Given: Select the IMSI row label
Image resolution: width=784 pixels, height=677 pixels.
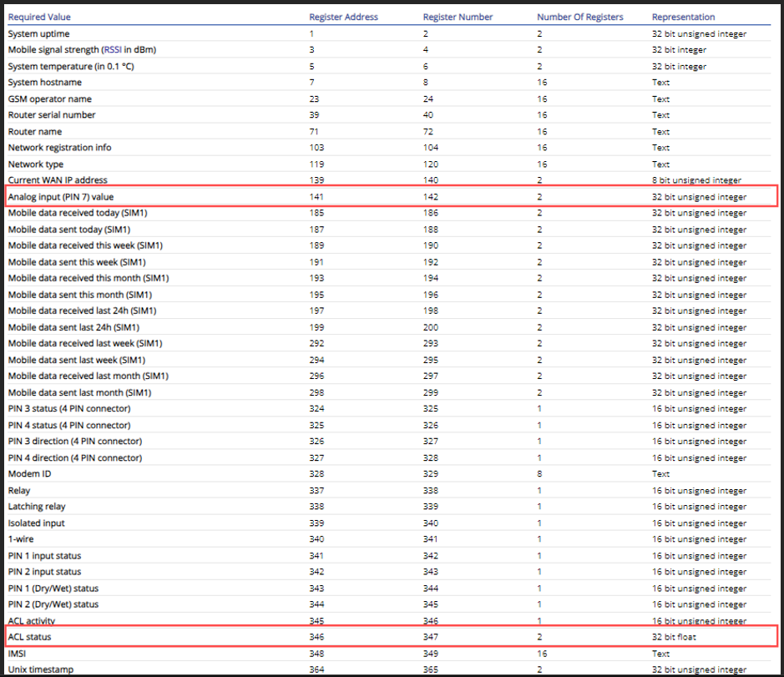Looking at the screenshot, I should pyautogui.click(x=17, y=654).
